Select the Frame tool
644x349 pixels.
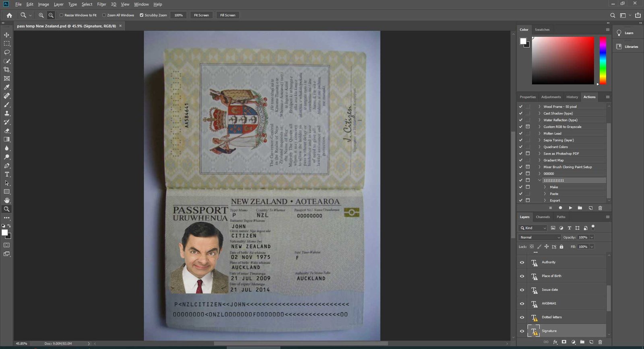click(7, 78)
